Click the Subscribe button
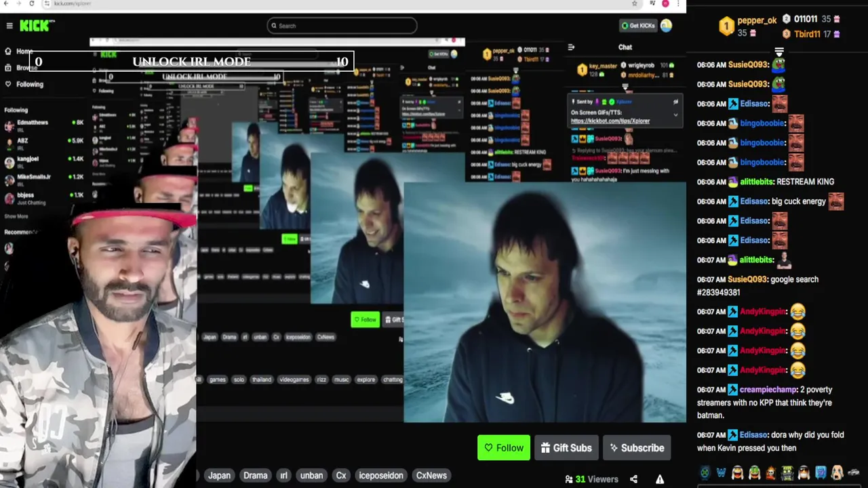The width and height of the screenshot is (868, 488). point(637,448)
